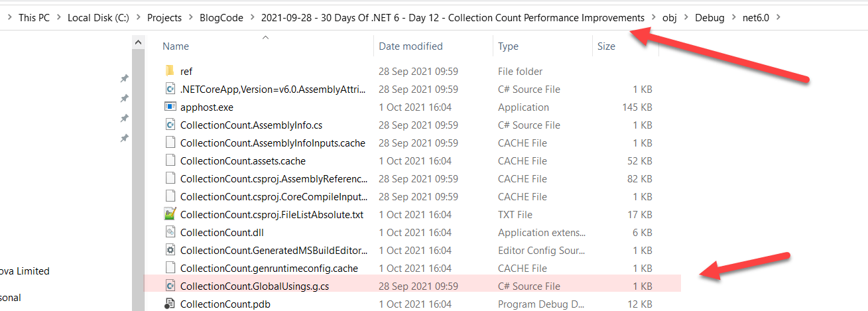Select the CollectionCount.GlobalUsings.g.cs file icon
The width and height of the screenshot is (868, 311).
(169, 286)
